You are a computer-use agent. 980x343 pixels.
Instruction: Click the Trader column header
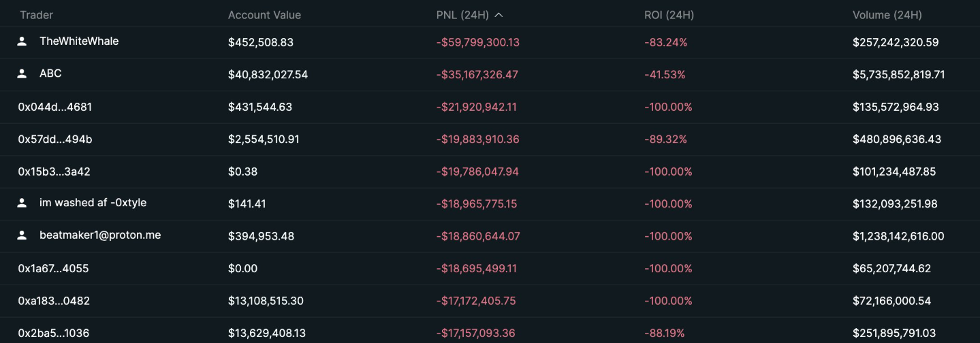tap(36, 15)
